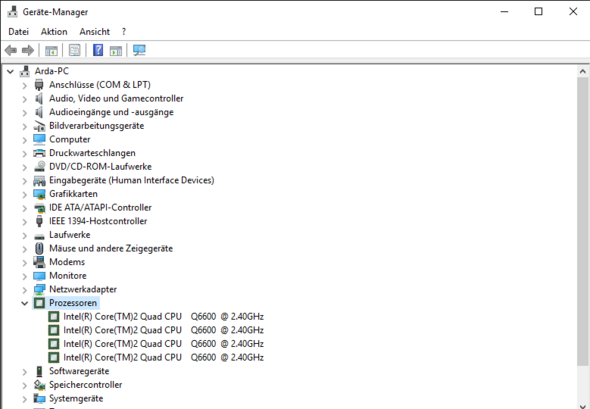Click the printer icon beside Druckwarteschlangen

(x=39, y=153)
